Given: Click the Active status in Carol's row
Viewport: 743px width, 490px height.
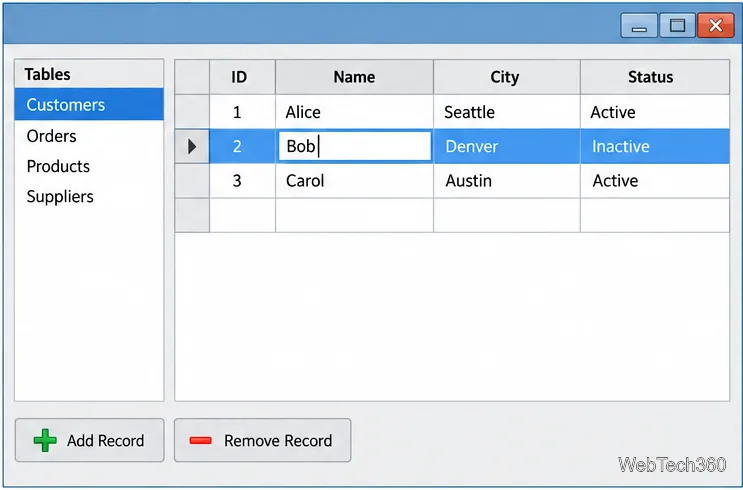Looking at the screenshot, I should click(655, 181).
